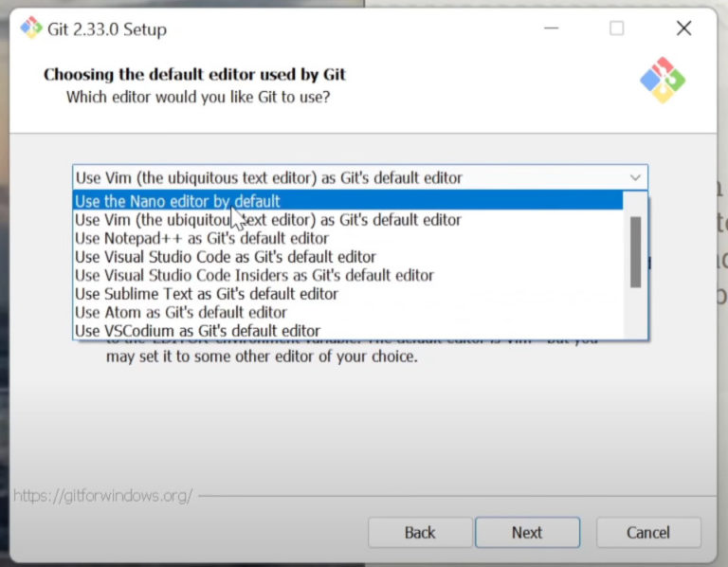
Task: Click the dropdown list scrollbar thumb
Action: pyautogui.click(x=636, y=252)
